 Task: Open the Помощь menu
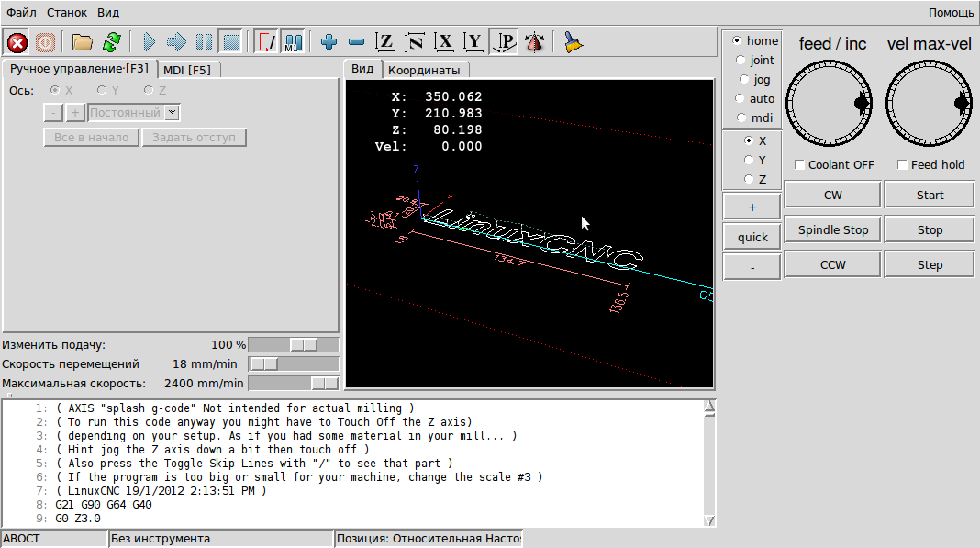(951, 13)
